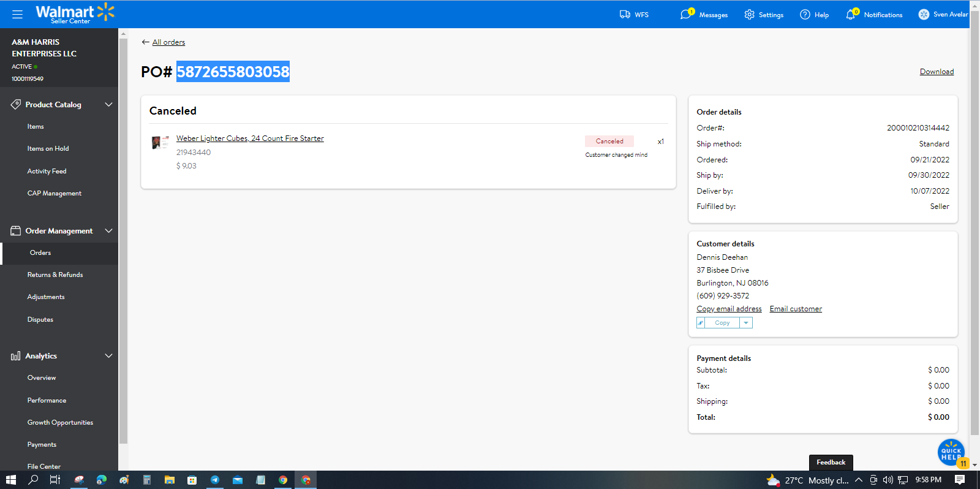Open the Mail app from the taskbar
Viewport: 980px width, 489px height.
click(x=238, y=480)
